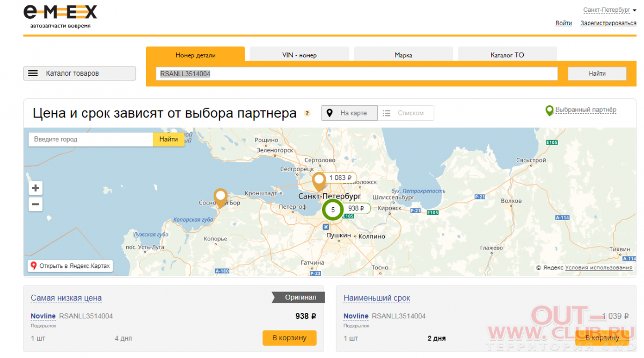Viewport: 644px width, 358px height.
Task: Click the Условия использования link
Action: [598, 267]
